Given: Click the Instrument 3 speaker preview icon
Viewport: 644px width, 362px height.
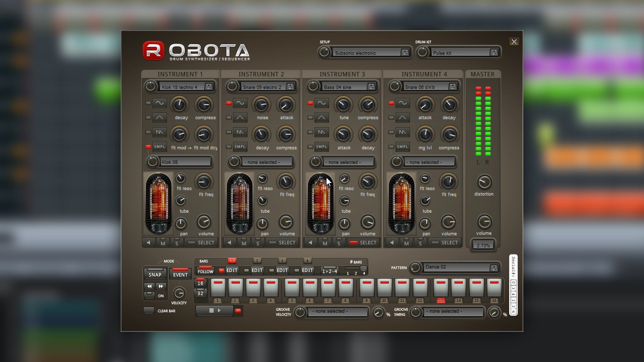Looking at the screenshot, I should coord(310,243).
